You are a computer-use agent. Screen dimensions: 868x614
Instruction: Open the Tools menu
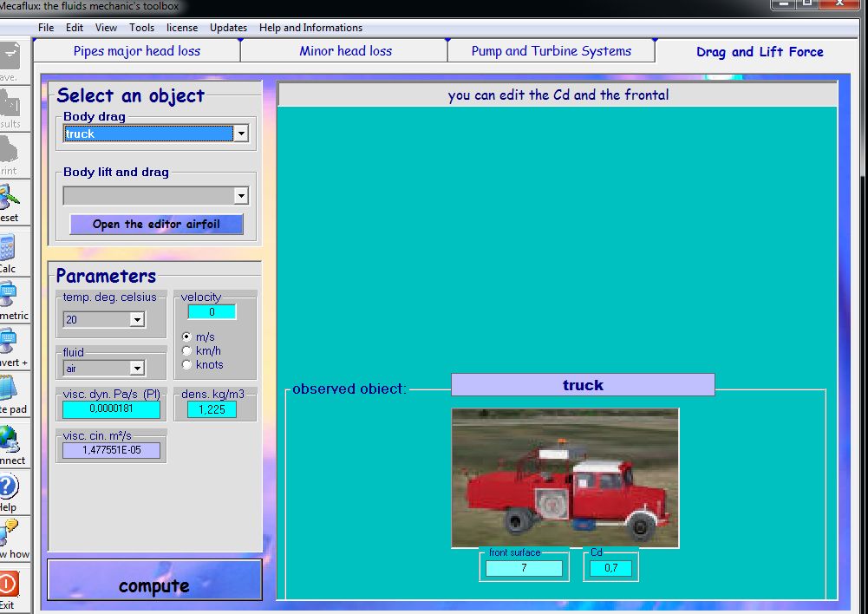[x=141, y=28]
